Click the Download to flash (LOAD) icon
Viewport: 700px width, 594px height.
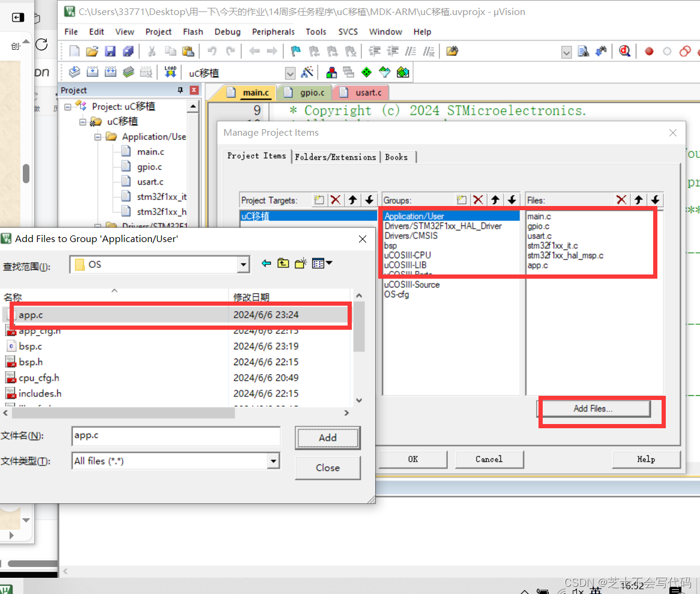[x=170, y=72]
